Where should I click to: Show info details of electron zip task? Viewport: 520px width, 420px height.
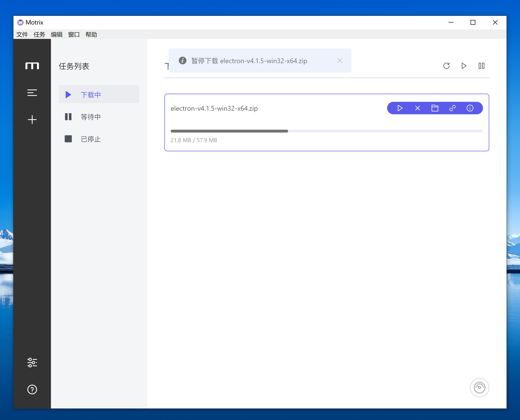click(470, 108)
